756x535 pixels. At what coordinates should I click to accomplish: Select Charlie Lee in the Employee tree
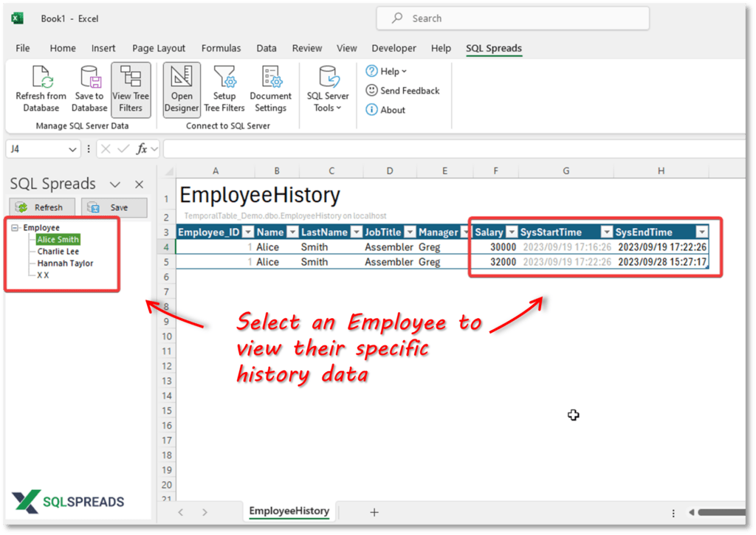pos(58,251)
